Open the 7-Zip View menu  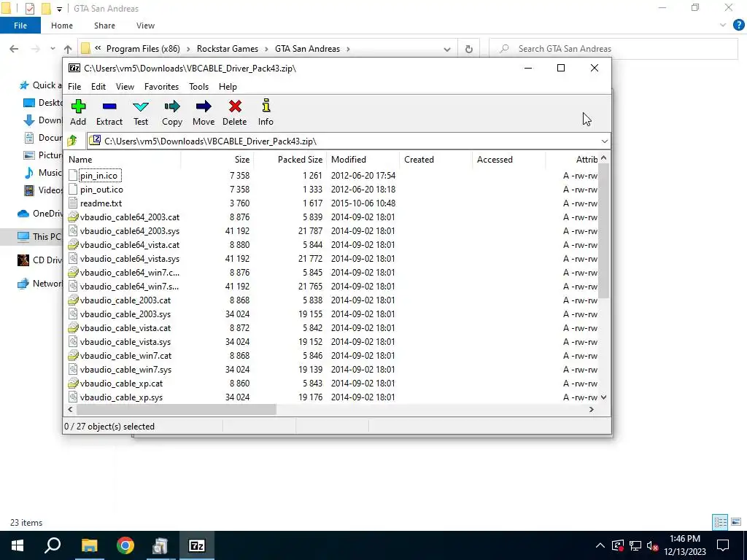pyautogui.click(x=125, y=87)
